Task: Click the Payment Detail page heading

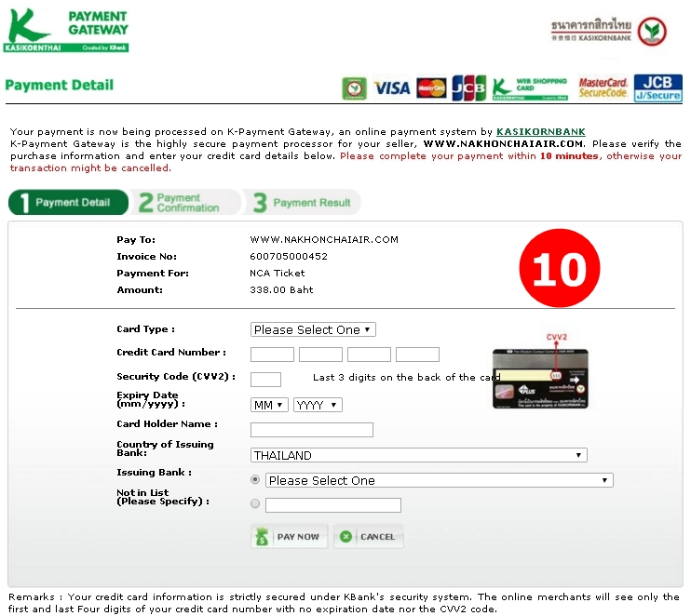Action: pyautogui.click(x=59, y=85)
